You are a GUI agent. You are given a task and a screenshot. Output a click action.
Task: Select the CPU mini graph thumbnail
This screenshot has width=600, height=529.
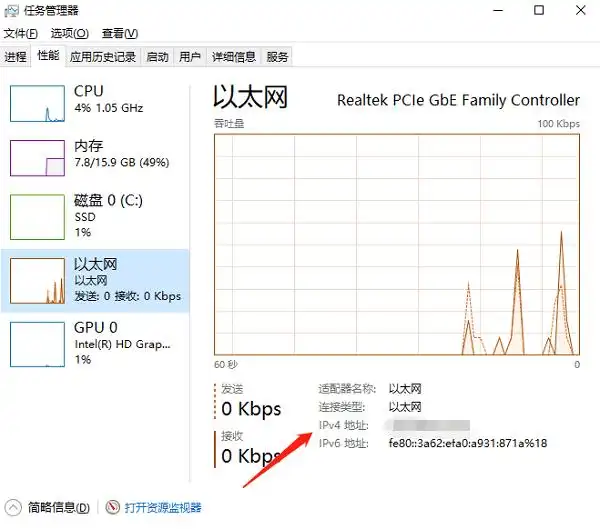[37, 102]
